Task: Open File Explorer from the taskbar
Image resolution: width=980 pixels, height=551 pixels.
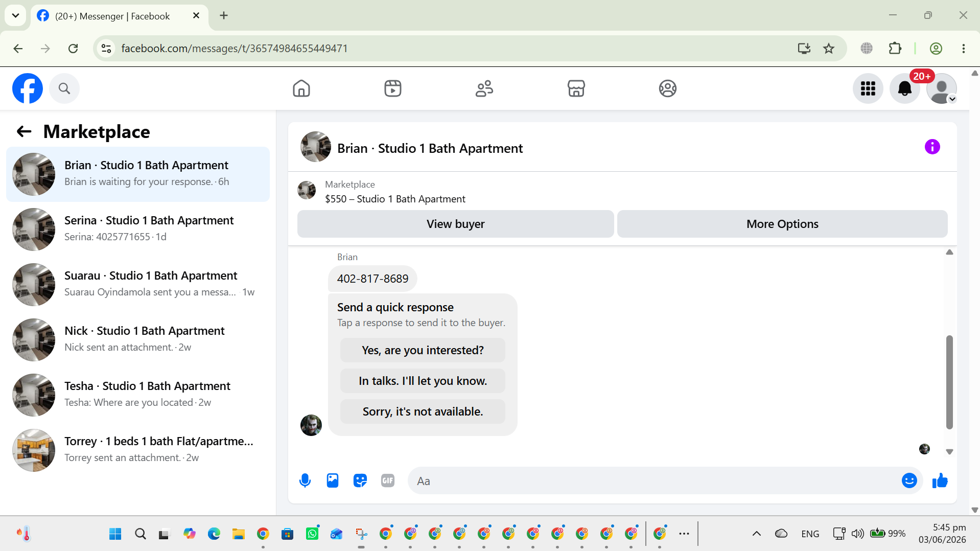Action: [239, 534]
